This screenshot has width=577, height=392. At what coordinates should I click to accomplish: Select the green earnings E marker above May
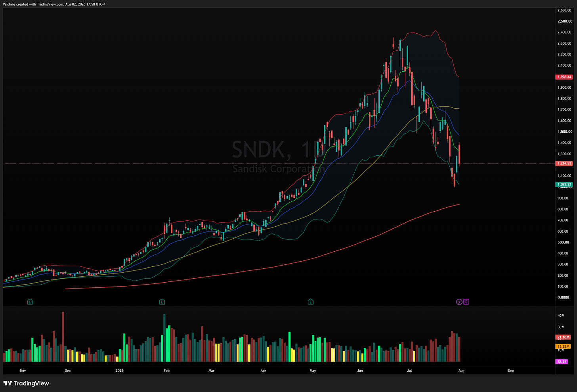pos(311,302)
